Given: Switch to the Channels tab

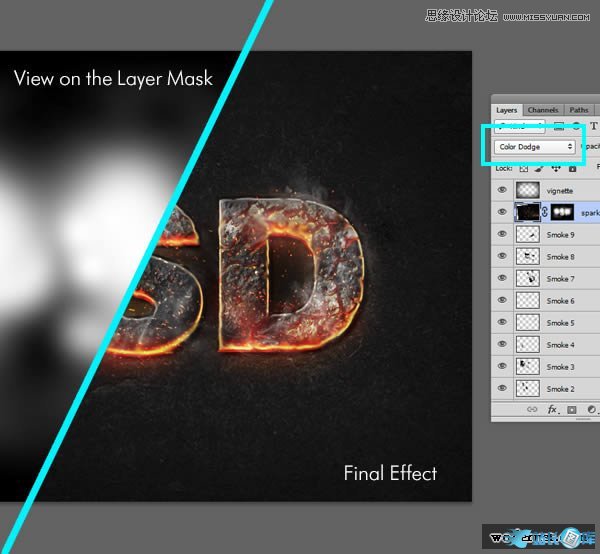Looking at the screenshot, I should tap(543, 110).
